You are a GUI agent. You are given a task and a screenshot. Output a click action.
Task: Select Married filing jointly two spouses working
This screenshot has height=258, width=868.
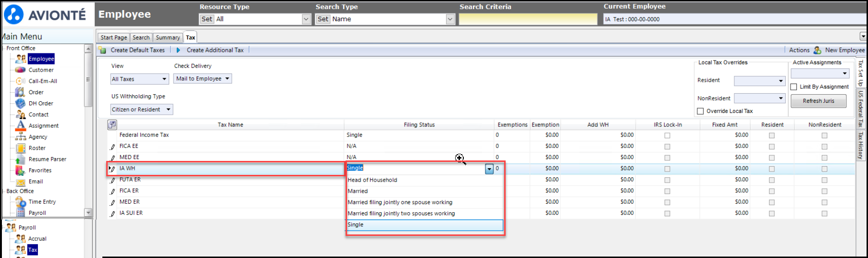(x=425, y=213)
